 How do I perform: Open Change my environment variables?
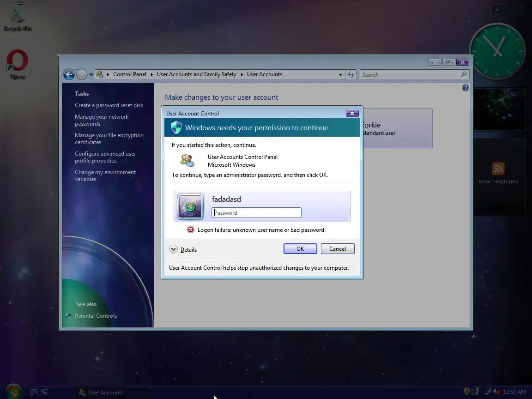coord(105,175)
